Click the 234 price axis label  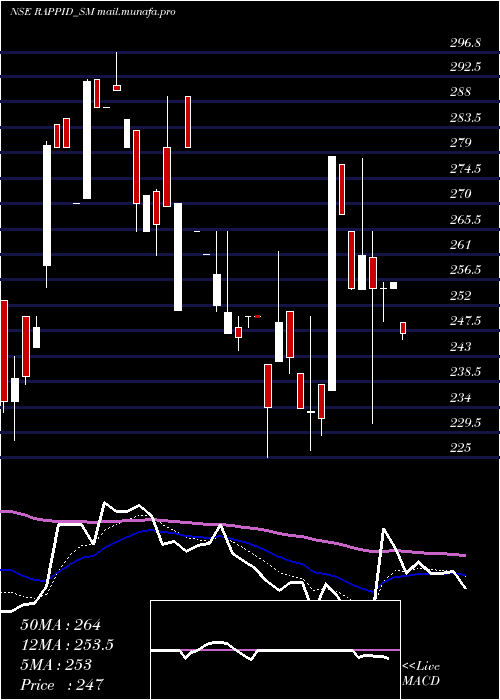point(461,397)
